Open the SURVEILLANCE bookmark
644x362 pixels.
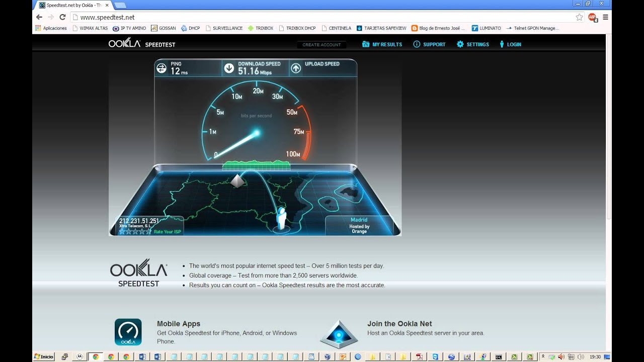[x=224, y=28]
